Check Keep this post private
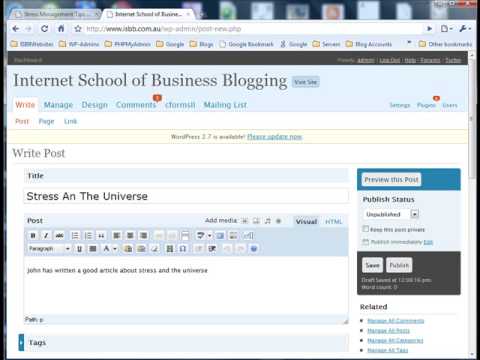Image resolution: width=480 pixels, height=360 pixels. [366, 229]
